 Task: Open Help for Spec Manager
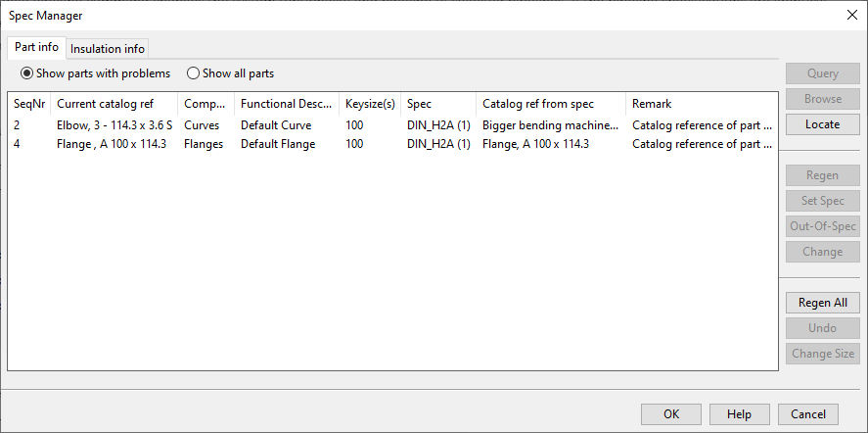pyautogui.click(x=739, y=414)
